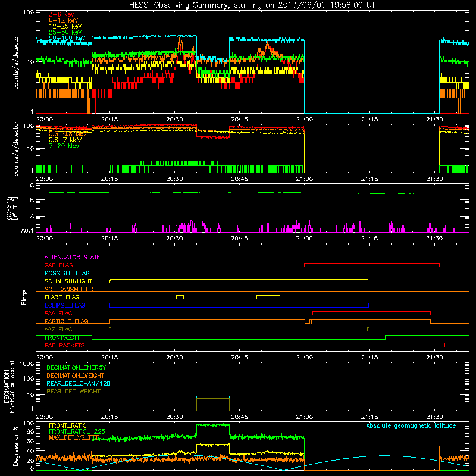Click the A0.1 tick label on GOES plot
The width and height of the screenshot is (476, 476).
(x=27, y=230)
